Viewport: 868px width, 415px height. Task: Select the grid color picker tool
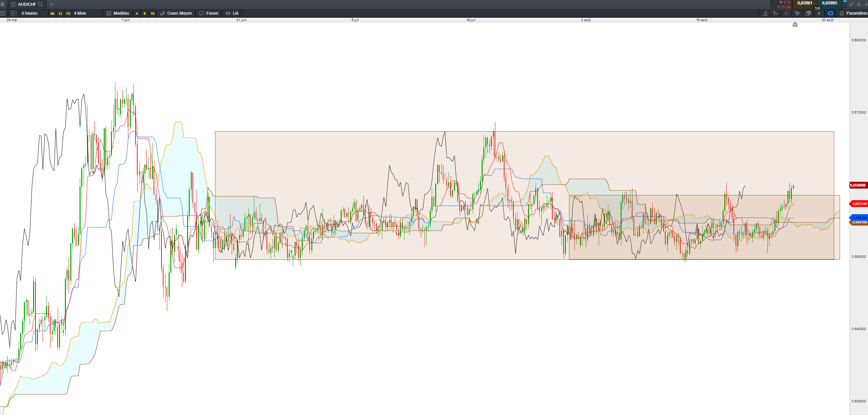point(797,13)
